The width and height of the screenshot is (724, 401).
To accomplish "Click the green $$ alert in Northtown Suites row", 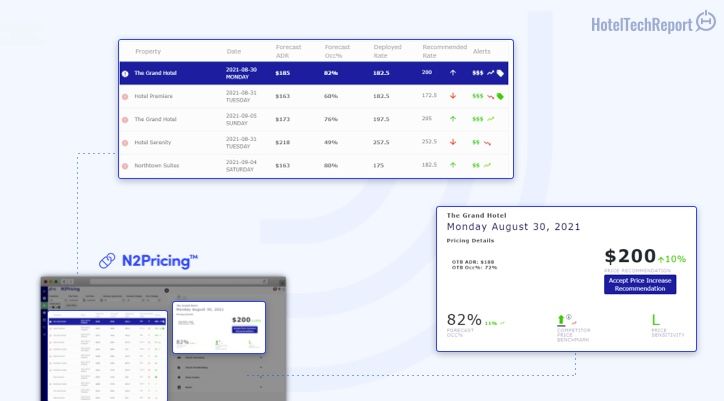I will [476, 165].
